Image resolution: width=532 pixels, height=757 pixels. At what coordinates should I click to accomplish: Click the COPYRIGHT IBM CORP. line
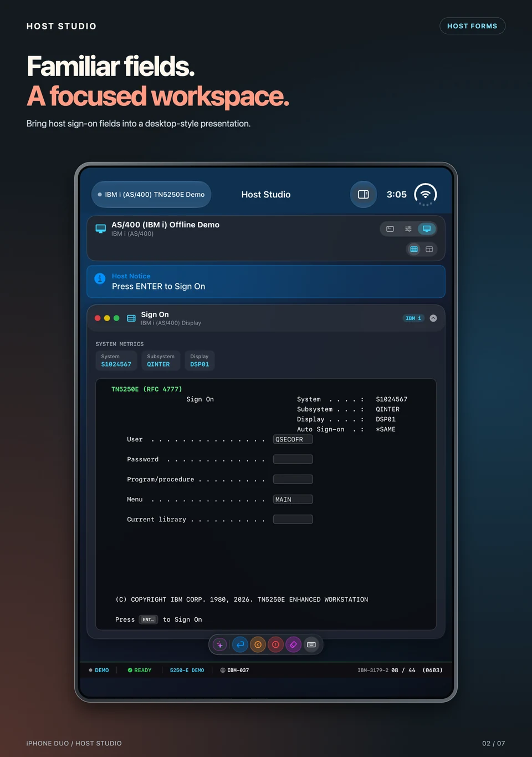pyautogui.click(x=242, y=599)
